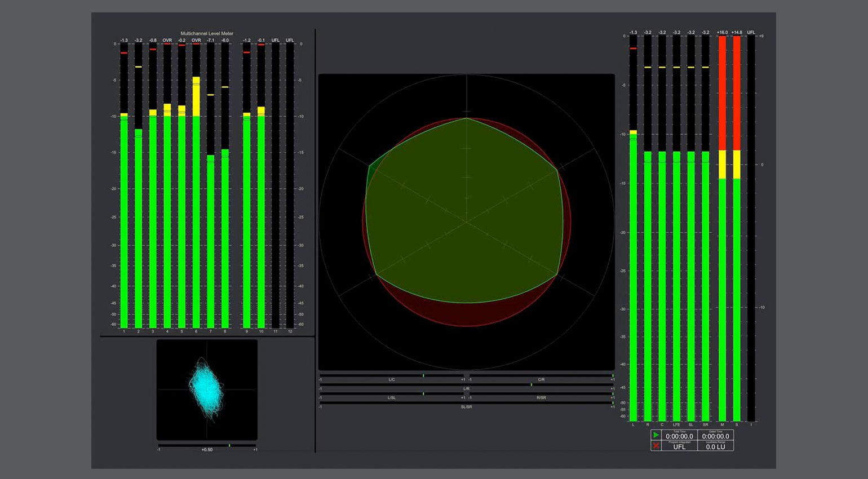Viewport: 868px width, 479px height.
Task: Click the M loudness bar reading +16.0
Action: coord(722,228)
